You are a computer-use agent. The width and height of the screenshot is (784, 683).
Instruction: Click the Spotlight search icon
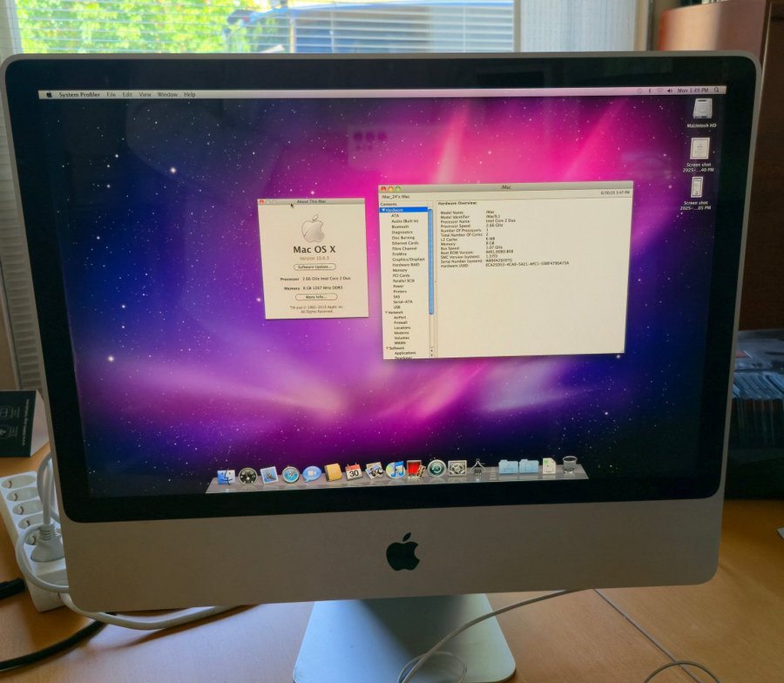(717, 90)
